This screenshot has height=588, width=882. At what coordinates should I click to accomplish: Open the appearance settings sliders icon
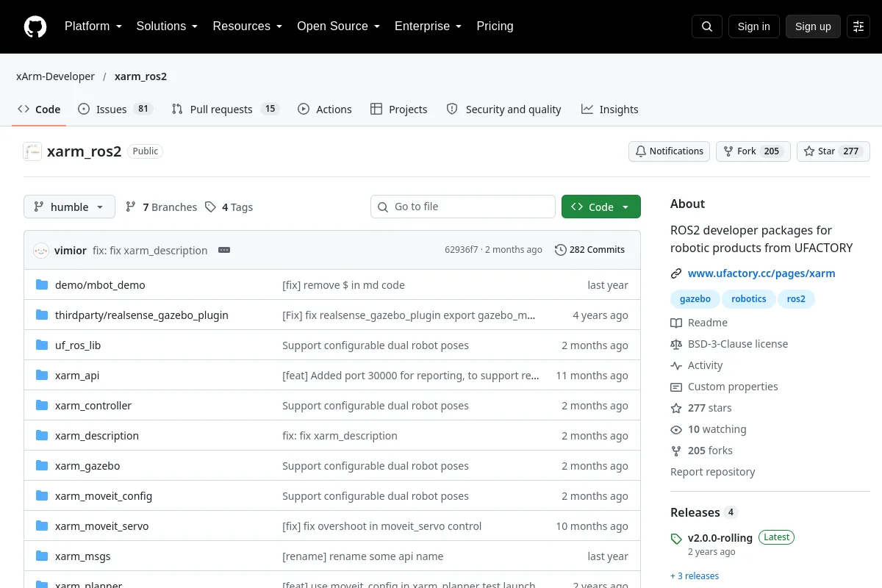click(x=858, y=26)
